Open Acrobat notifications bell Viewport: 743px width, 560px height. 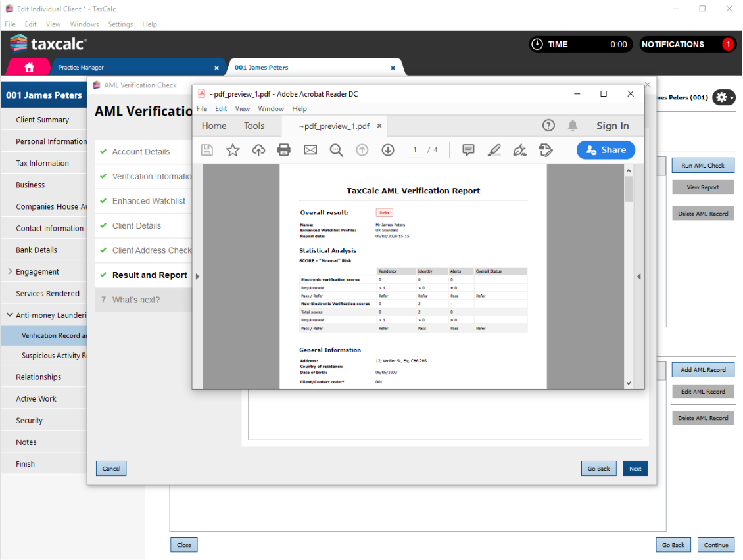tap(573, 126)
